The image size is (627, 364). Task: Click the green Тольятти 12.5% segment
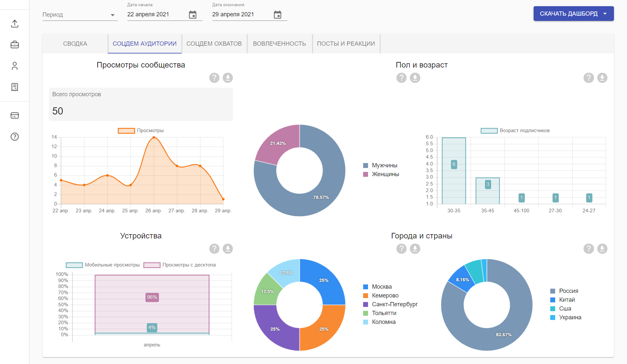(268, 291)
